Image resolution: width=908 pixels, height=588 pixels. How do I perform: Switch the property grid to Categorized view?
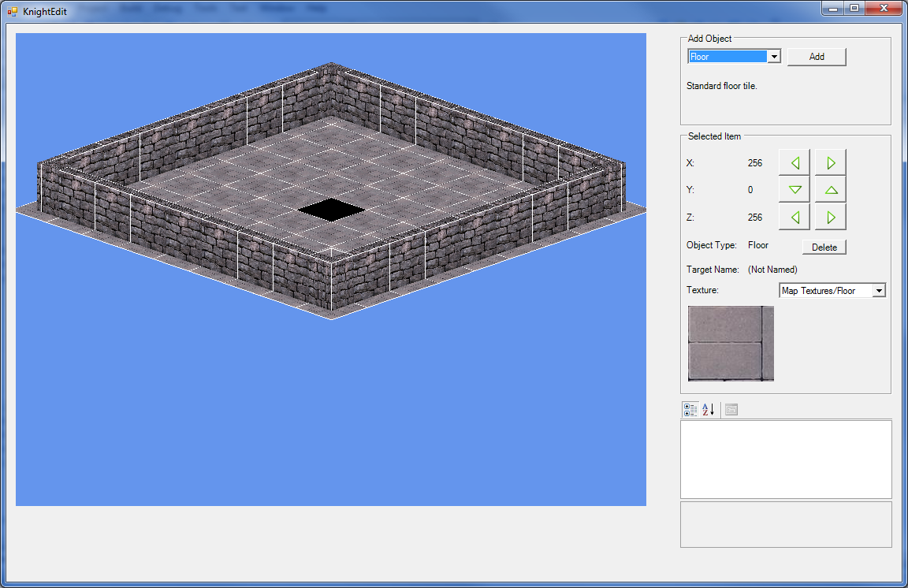[689, 409]
